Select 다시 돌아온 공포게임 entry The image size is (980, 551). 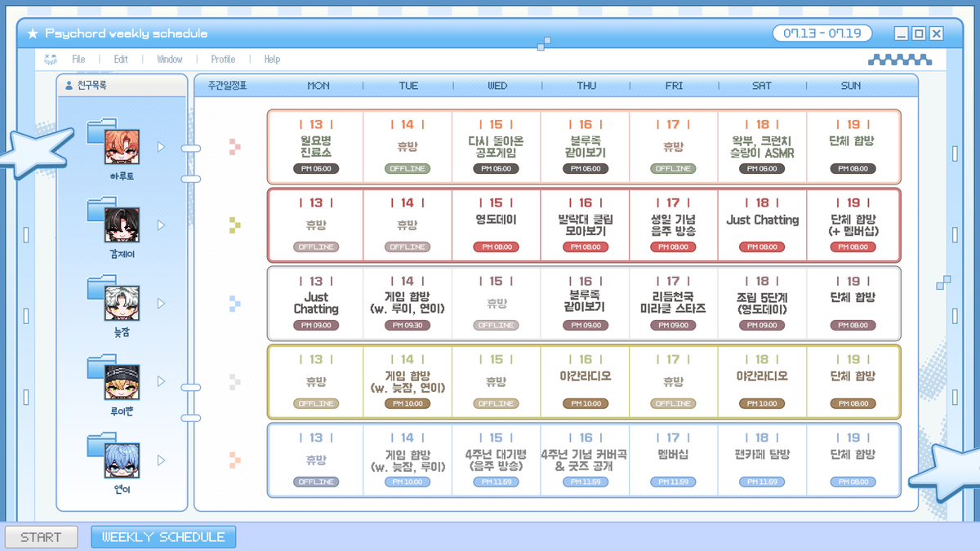click(x=496, y=147)
